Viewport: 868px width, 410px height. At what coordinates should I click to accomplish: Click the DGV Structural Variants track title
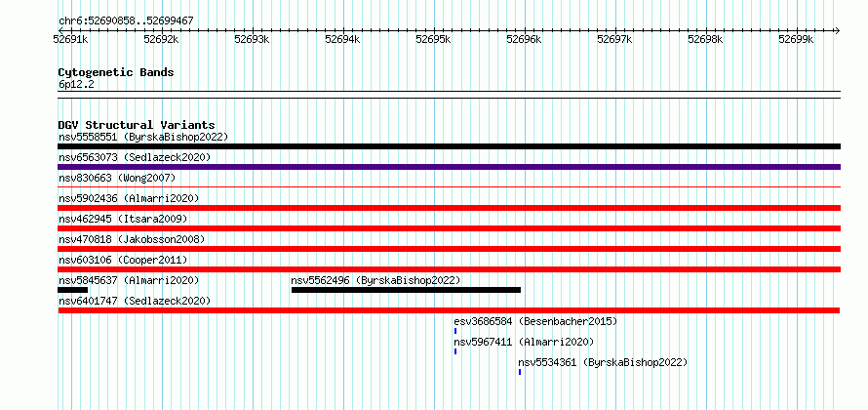(137, 125)
